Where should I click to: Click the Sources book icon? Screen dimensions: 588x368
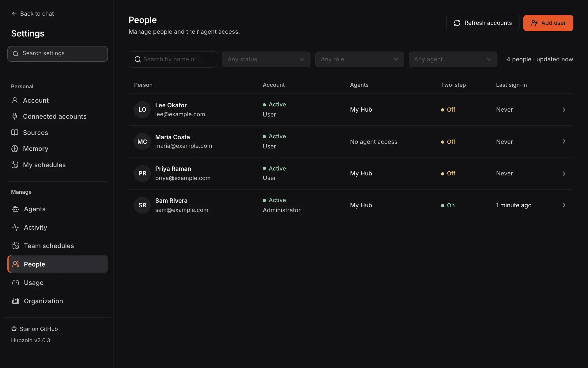click(x=15, y=132)
